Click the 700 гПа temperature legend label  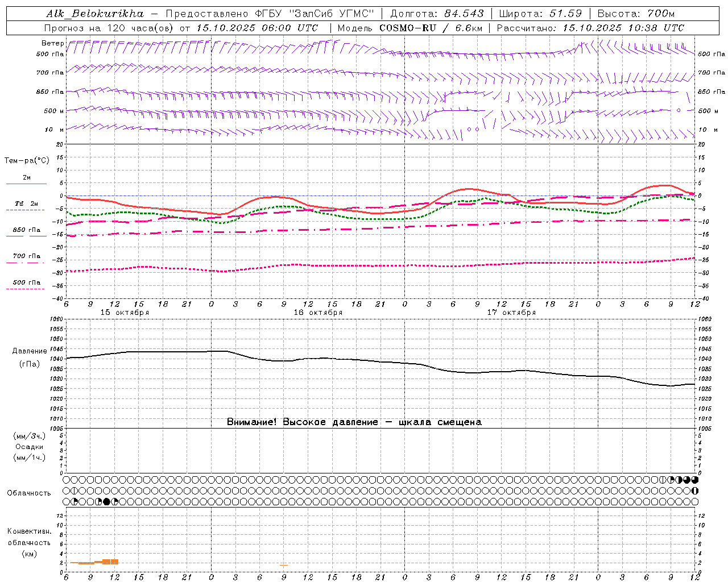tap(27, 256)
